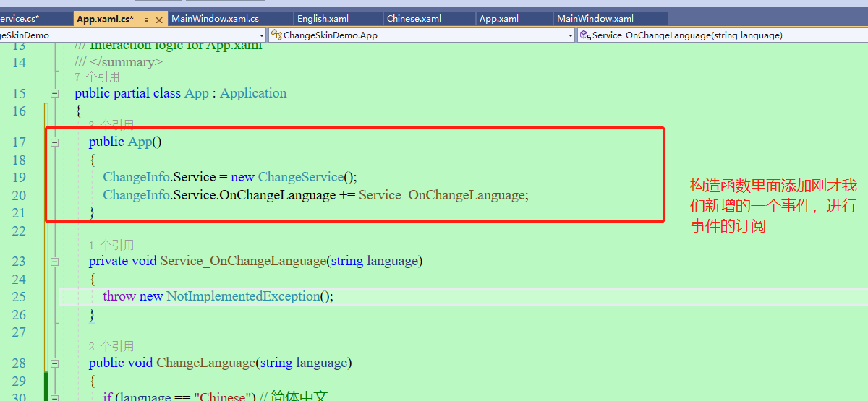
Task: Open the ChangeSkinDemo project dropdown
Action: pos(261,35)
